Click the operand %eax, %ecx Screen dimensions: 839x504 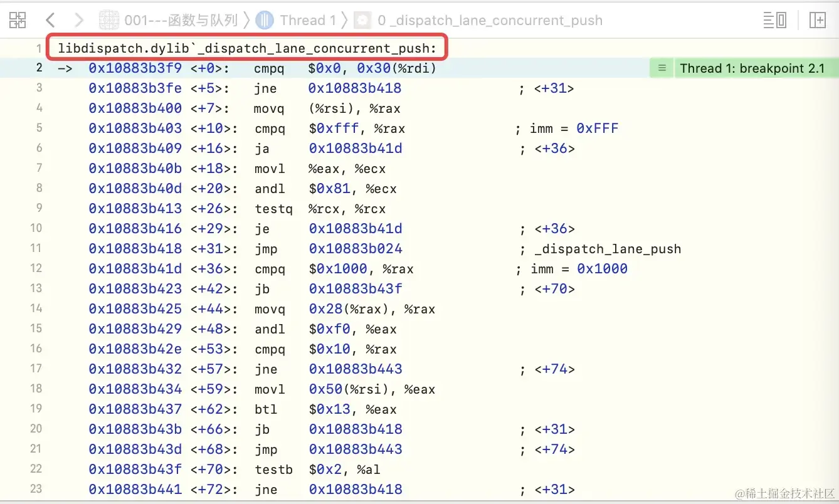347,169
